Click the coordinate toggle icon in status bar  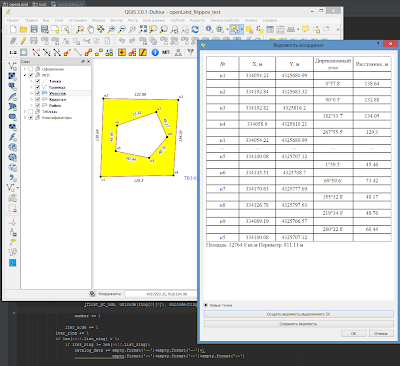tap(93, 294)
